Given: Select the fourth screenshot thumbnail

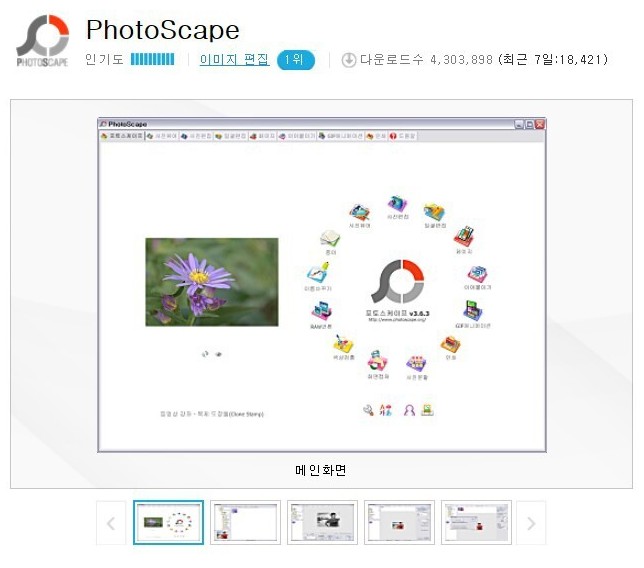Looking at the screenshot, I should [x=399, y=522].
